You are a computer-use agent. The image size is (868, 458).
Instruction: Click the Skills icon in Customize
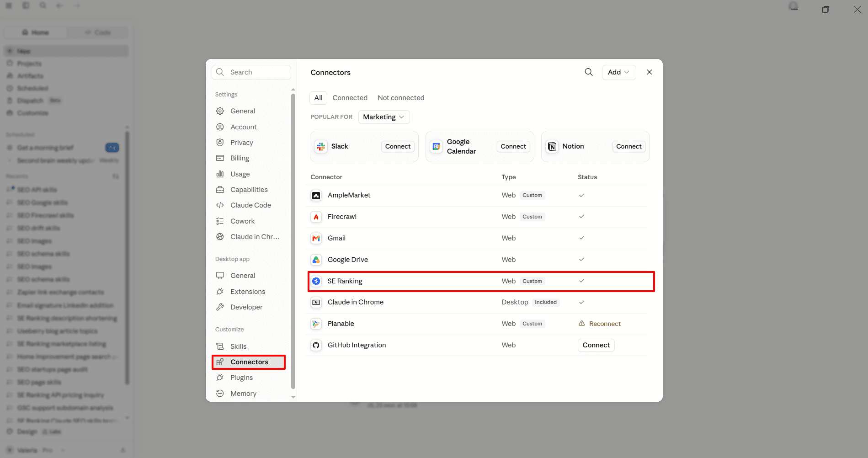(220, 346)
